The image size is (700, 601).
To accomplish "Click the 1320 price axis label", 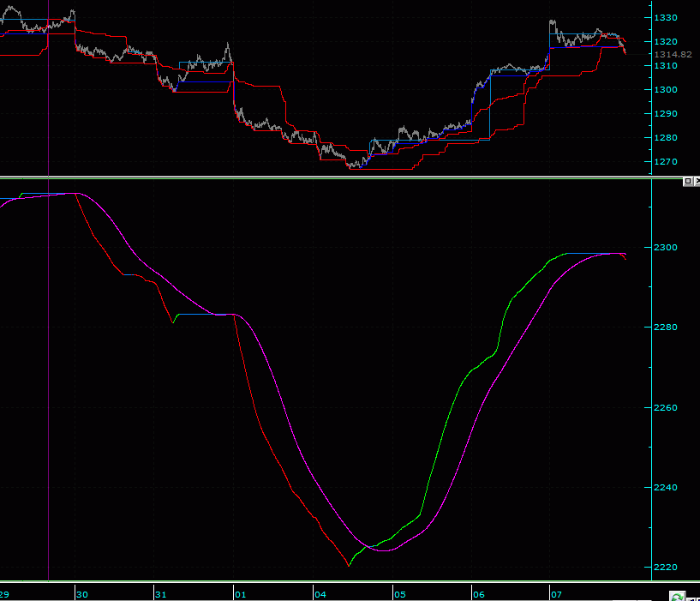I will (x=666, y=41).
